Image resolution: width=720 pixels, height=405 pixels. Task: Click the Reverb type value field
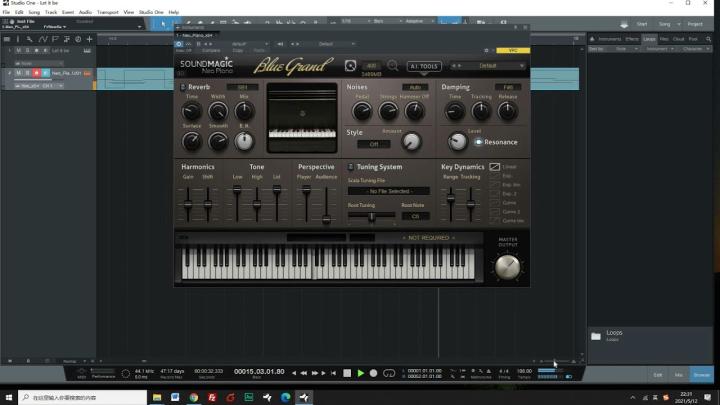click(x=242, y=87)
